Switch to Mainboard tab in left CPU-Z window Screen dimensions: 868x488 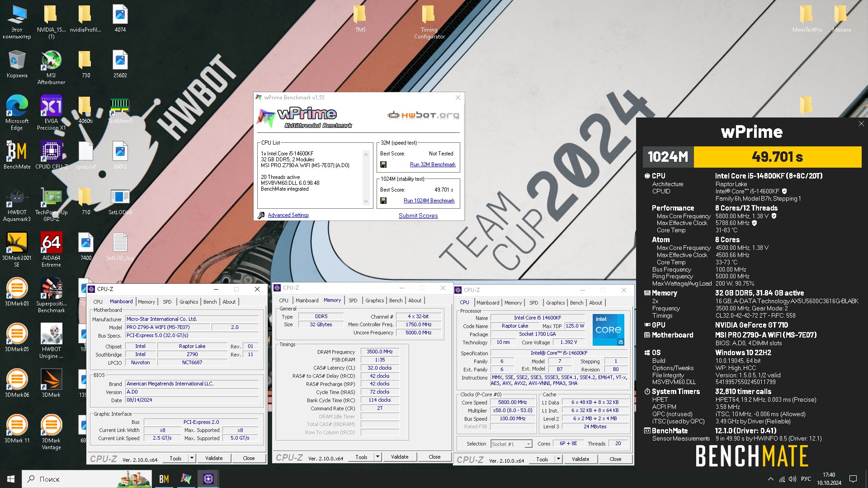(121, 301)
